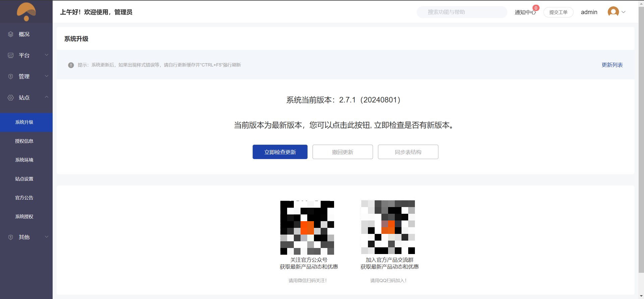
Task: Click the 概况 layers icon
Action: click(11, 34)
